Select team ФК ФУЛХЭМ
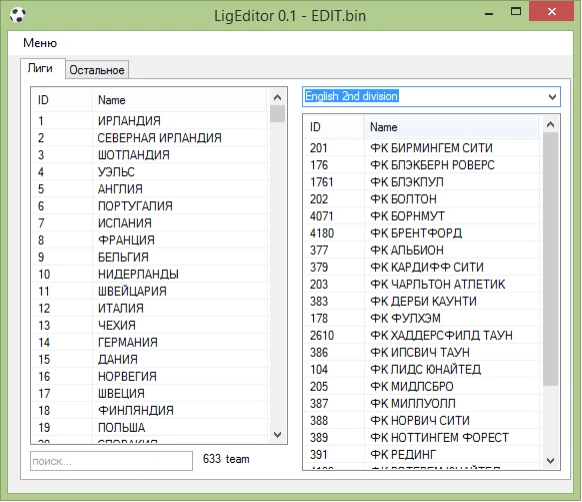 pyautogui.click(x=422, y=319)
